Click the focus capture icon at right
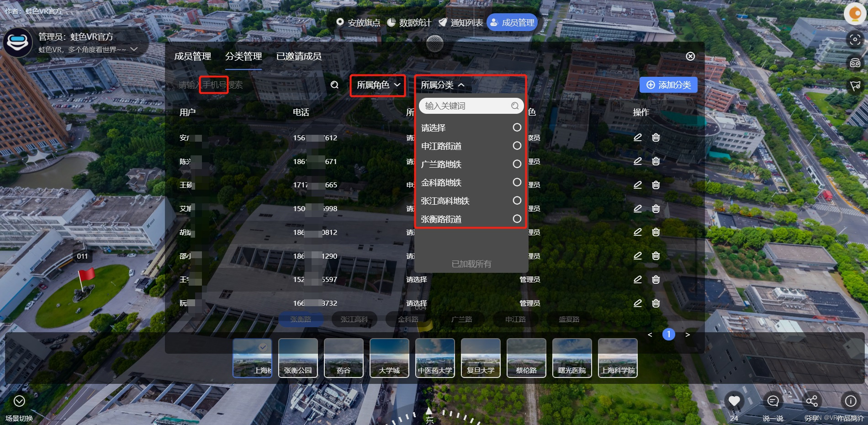Viewport: 868px width, 425px height. coord(855,40)
